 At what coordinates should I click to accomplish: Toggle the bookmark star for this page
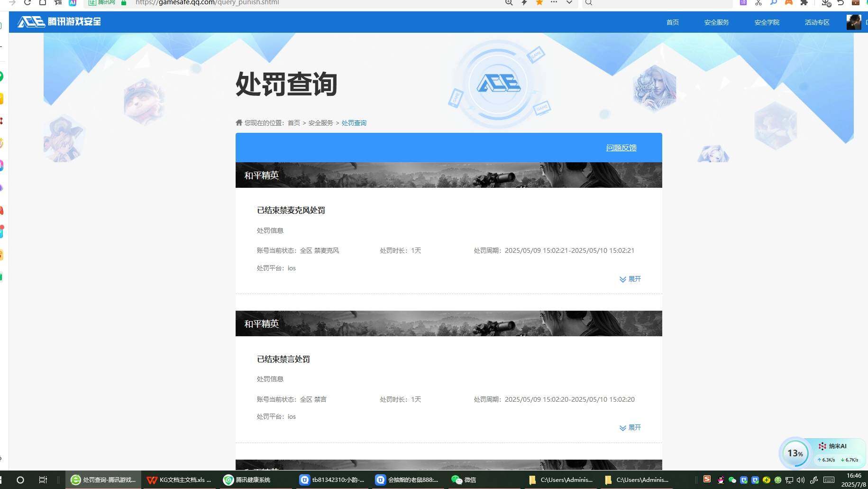click(x=539, y=3)
